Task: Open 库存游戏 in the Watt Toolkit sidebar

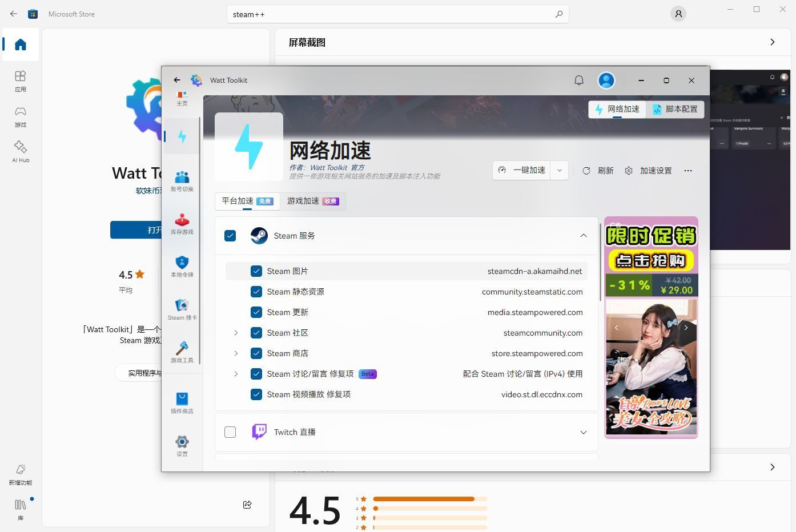Action: pos(182,224)
